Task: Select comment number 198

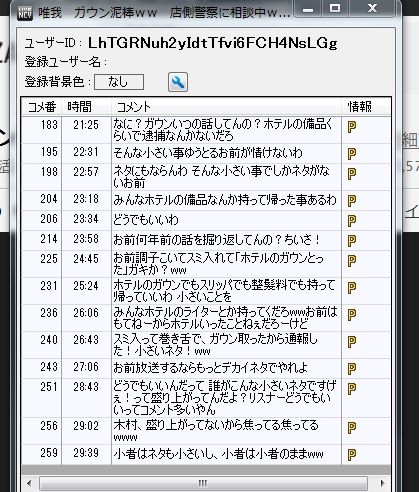Action: coord(49,172)
